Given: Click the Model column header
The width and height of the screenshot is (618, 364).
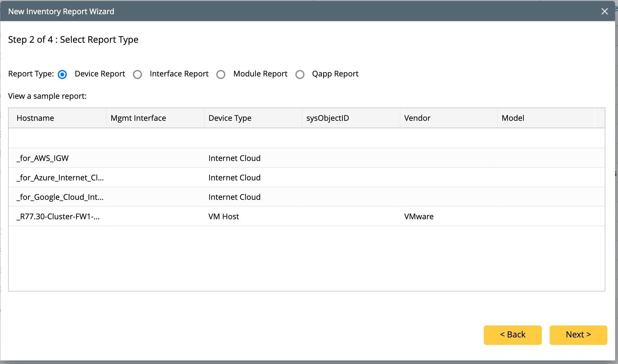Looking at the screenshot, I should click(x=513, y=118).
